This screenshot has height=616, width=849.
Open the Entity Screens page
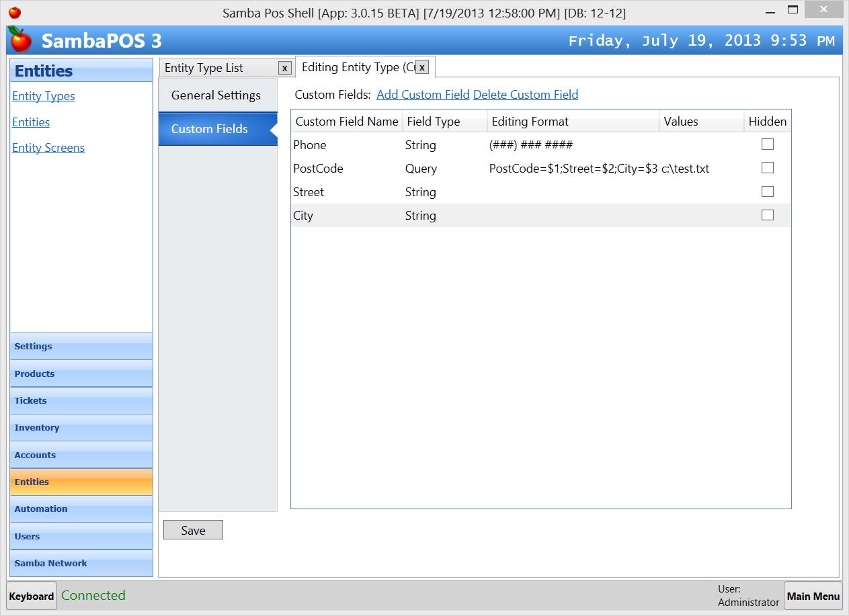[x=48, y=147]
